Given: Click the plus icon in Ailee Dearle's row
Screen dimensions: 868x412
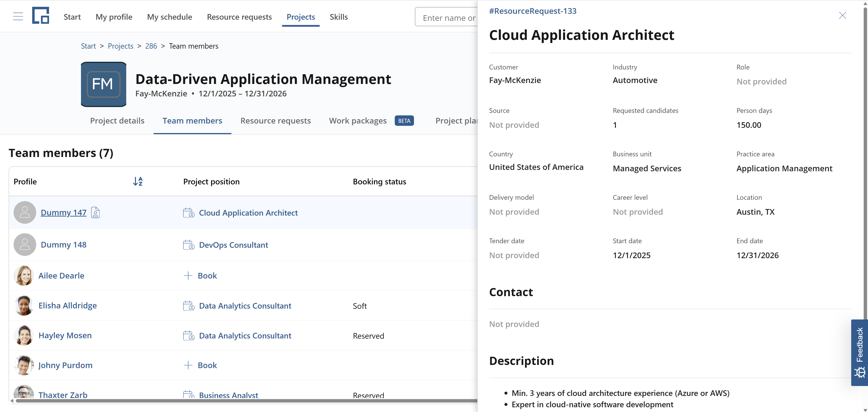Looking at the screenshot, I should (188, 276).
